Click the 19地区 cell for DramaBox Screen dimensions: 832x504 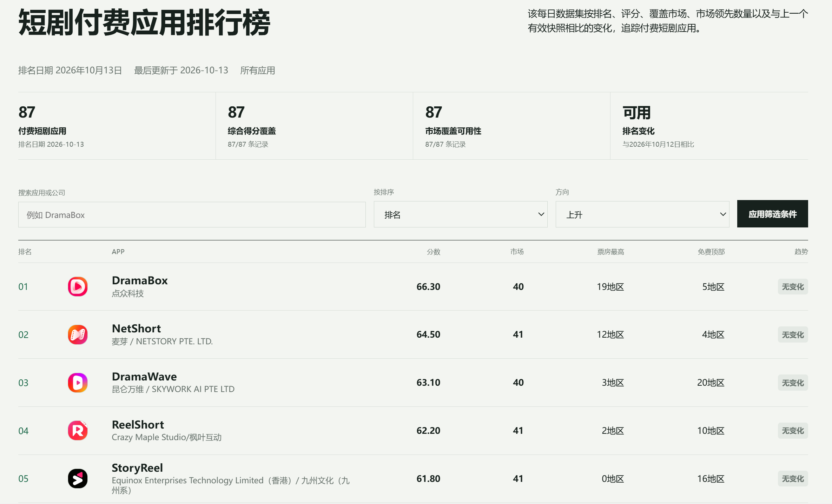pyautogui.click(x=610, y=287)
